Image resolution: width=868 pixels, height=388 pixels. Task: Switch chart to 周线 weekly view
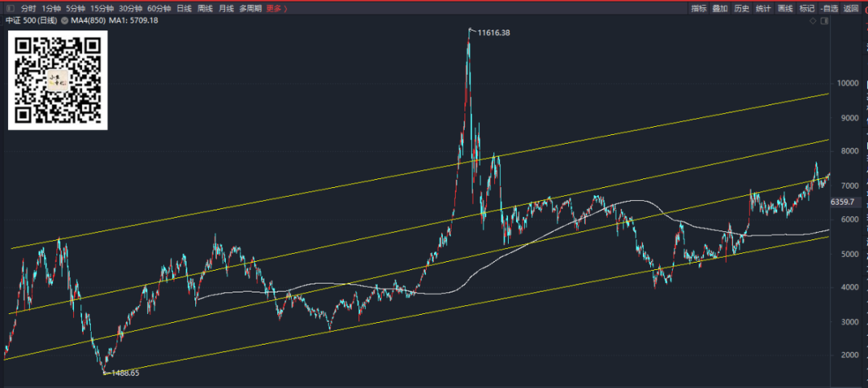pos(205,8)
